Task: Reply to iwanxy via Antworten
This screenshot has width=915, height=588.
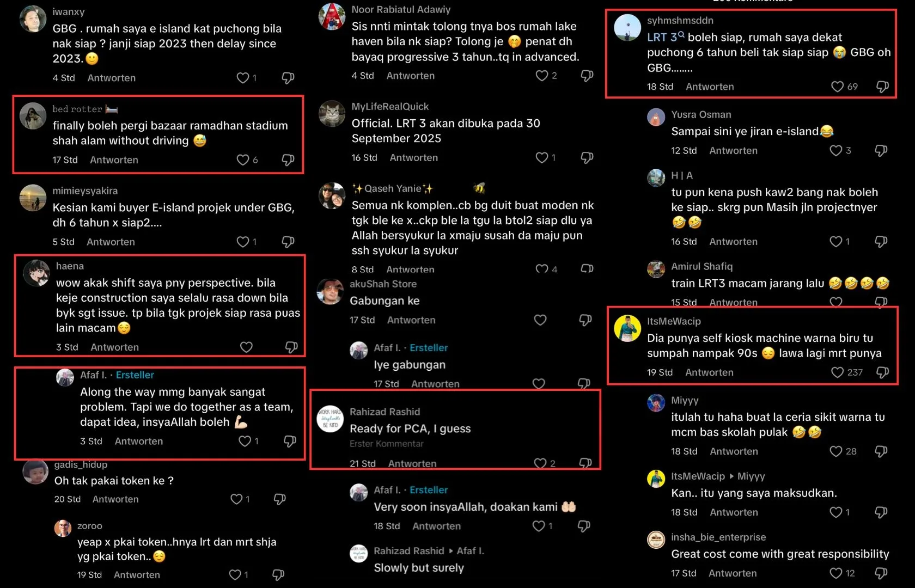Action: pyautogui.click(x=112, y=78)
